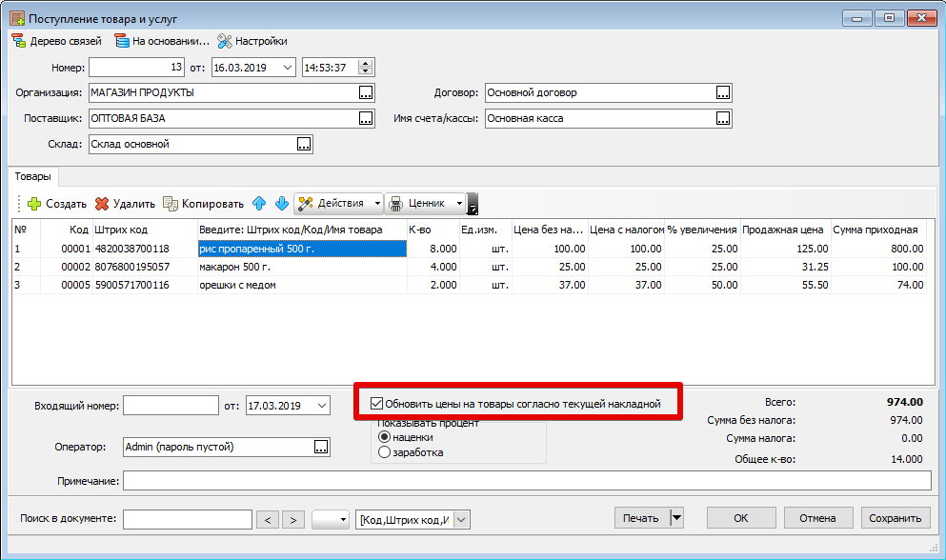The image size is (946, 560).
Task: Click the Штрих код column header
Action: (144, 230)
